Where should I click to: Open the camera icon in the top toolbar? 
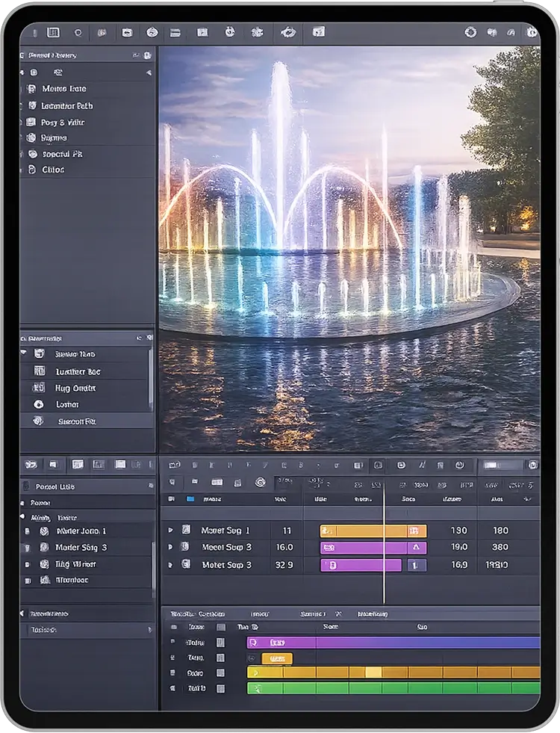tap(127, 33)
